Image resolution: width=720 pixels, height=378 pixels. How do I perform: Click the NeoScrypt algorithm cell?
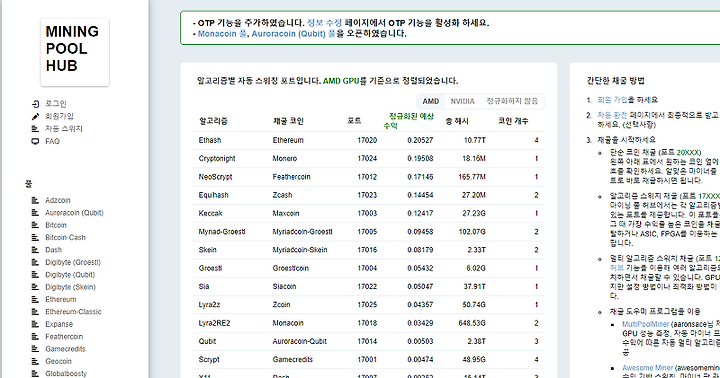coord(215,177)
